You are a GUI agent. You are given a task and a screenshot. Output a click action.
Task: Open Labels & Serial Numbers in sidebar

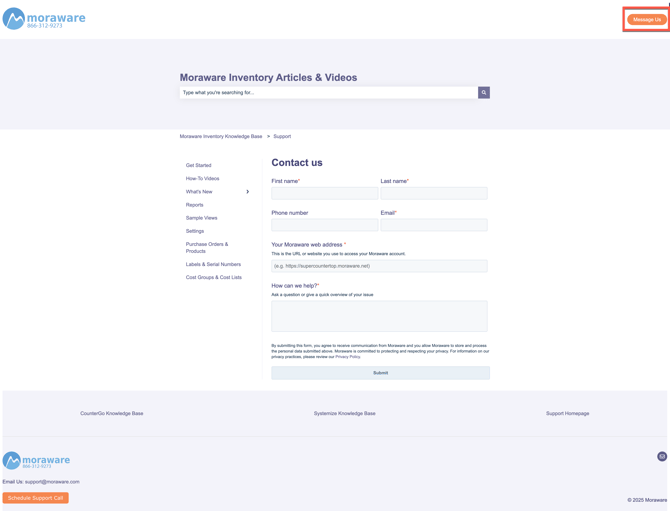coord(213,264)
